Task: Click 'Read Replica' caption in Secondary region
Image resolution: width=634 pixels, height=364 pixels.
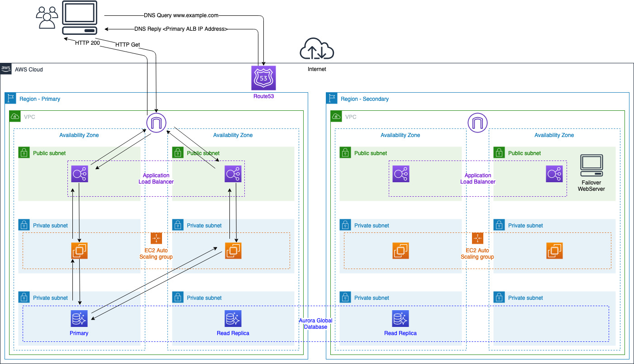Action: (400, 333)
